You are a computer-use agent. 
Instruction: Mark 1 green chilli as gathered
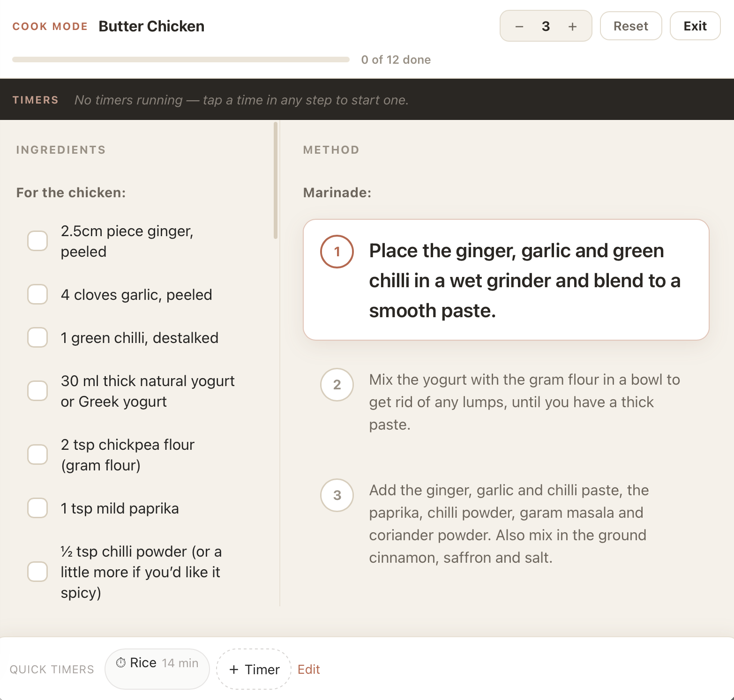pos(37,337)
